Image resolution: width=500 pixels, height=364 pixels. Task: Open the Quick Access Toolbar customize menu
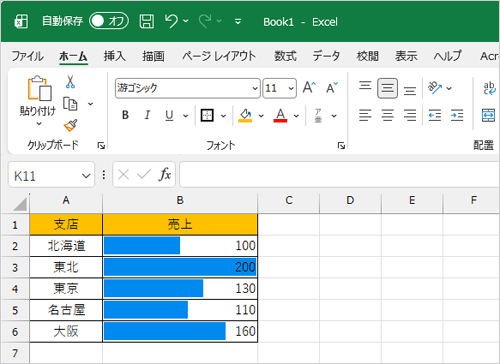coord(238,22)
